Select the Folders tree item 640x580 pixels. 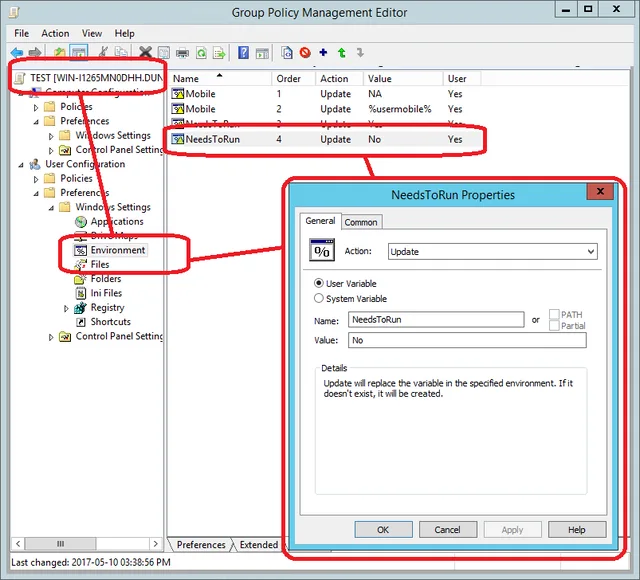[106, 279]
